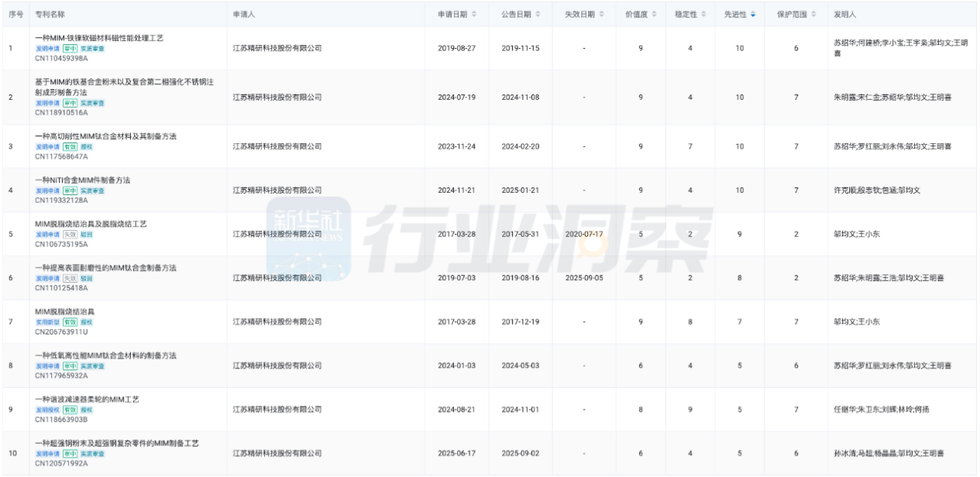
Task: Open the utility model MIM脱脂烧结治具 in row 7
Action: pos(65,312)
